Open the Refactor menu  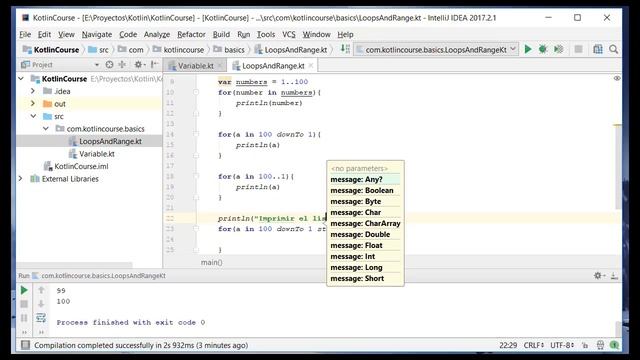tap(191, 35)
